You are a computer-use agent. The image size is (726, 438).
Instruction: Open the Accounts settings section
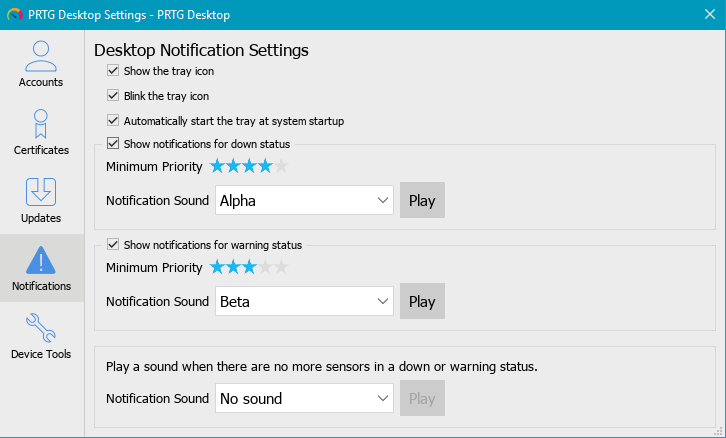(x=41, y=64)
